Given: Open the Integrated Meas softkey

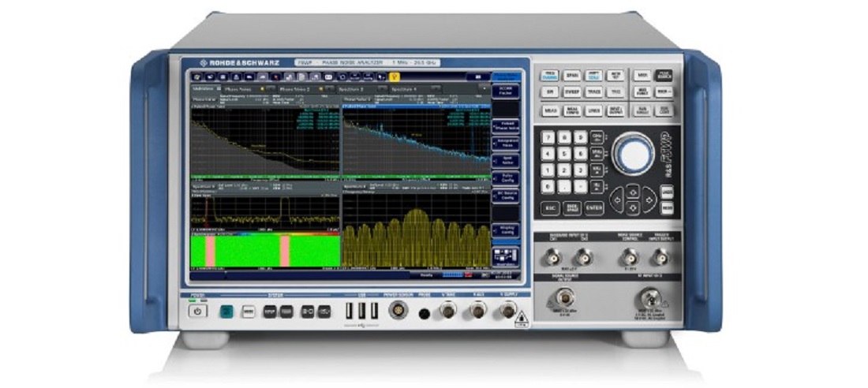Looking at the screenshot, I should point(505,144).
